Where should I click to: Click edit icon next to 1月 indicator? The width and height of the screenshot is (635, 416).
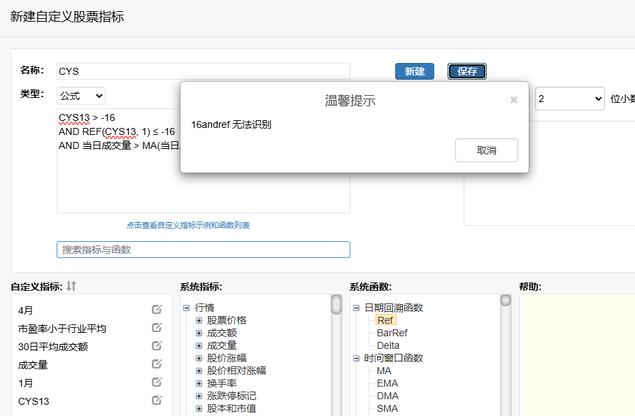pyautogui.click(x=156, y=382)
